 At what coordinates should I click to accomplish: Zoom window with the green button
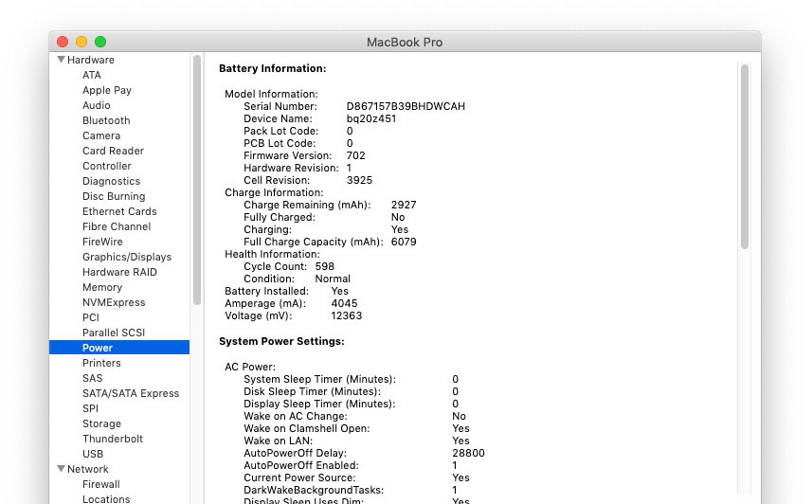[100, 42]
